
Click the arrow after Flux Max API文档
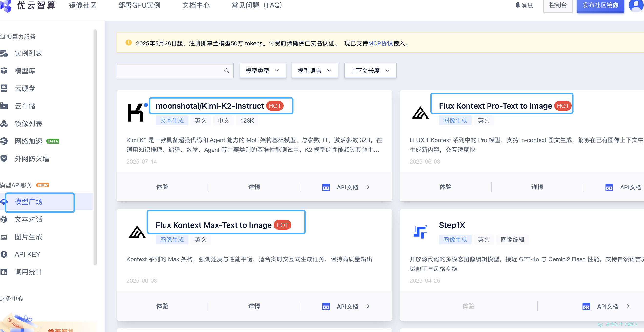[x=368, y=307]
